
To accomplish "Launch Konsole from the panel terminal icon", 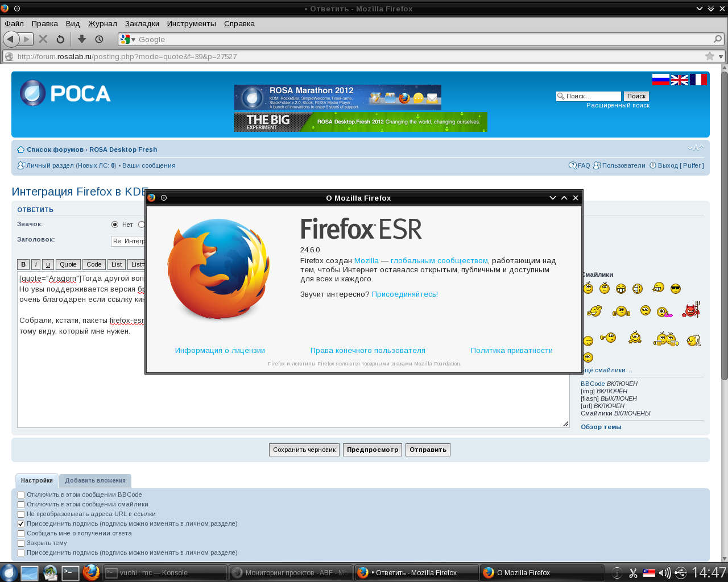I will pyautogui.click(x=71, y=573).
